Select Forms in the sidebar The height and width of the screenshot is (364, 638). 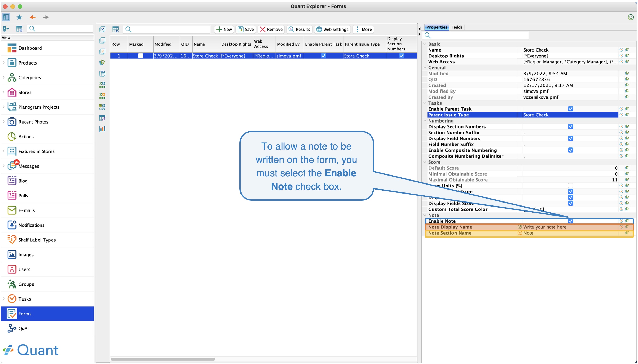[48, 314]
